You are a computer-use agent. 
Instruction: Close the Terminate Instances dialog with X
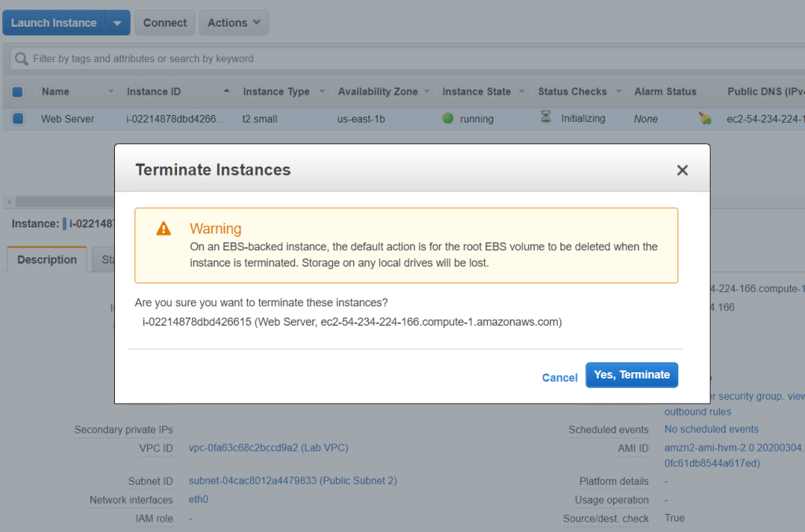tap(682, 170)
